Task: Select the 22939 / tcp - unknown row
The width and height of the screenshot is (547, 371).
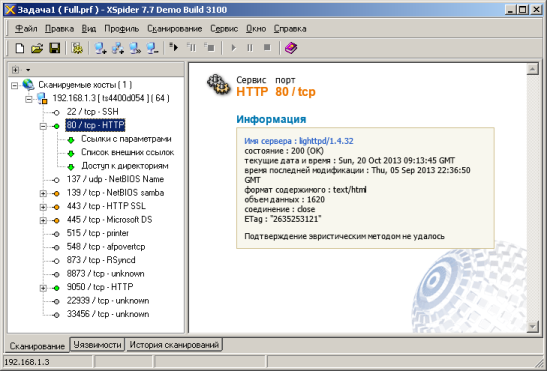Action: pyautogui.click(x=108, y=300)
